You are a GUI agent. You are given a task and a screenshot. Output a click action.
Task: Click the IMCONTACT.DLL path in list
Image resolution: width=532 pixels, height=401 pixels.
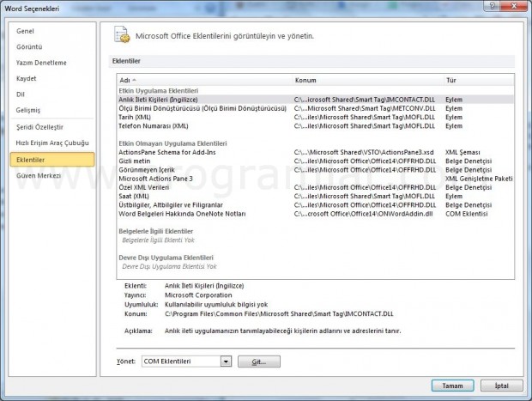[365, 100]
